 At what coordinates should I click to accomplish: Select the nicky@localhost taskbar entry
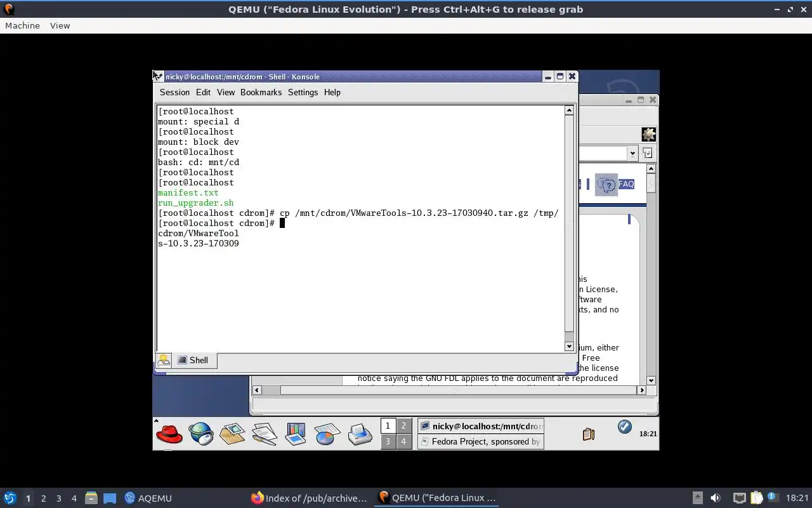[x=480, y=426]
